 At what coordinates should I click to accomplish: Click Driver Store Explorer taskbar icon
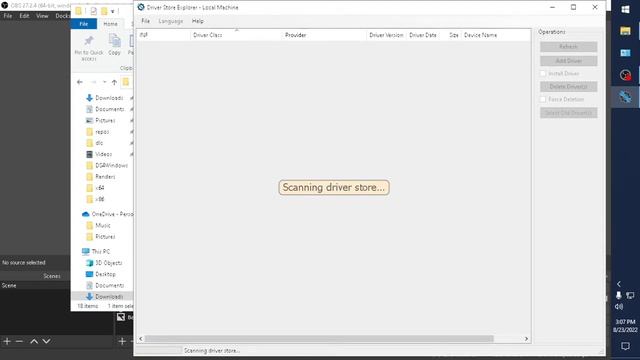click(x=625, y=97)
